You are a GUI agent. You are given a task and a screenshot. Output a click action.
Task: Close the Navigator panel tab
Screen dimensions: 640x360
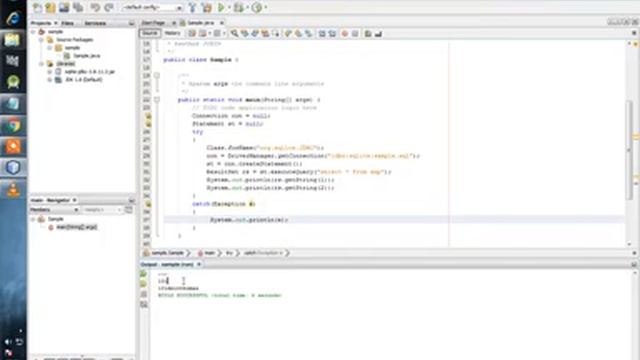coord(75,200)
